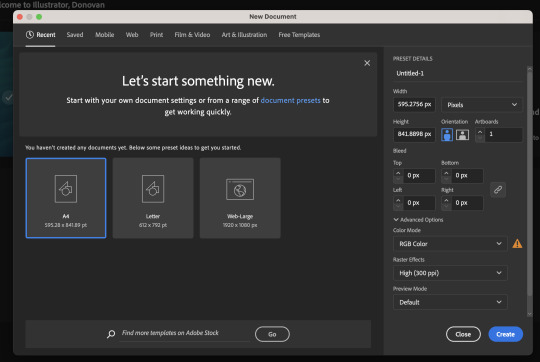Click the Artboards number field
The image size is (540, 362).
click(503, 135)
